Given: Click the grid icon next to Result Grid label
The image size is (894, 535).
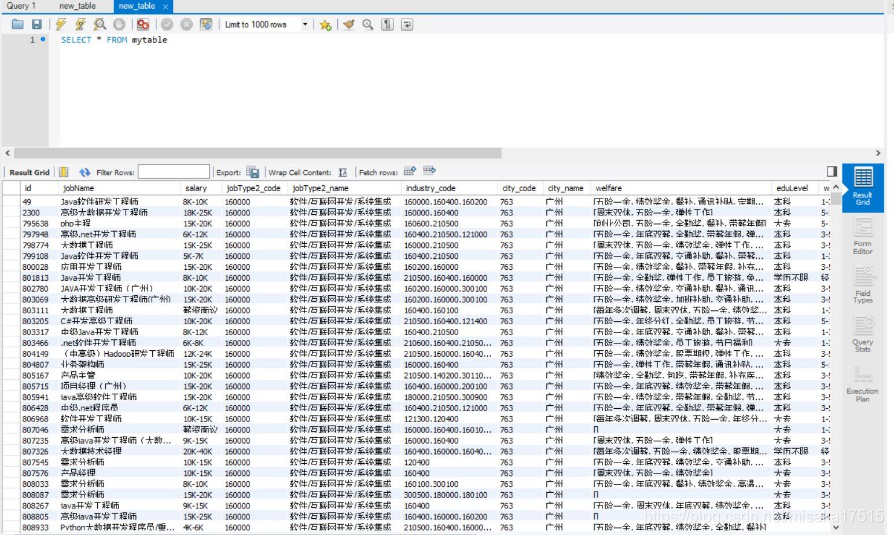Looking at the screenshot, I should click(x=64, y=172).
